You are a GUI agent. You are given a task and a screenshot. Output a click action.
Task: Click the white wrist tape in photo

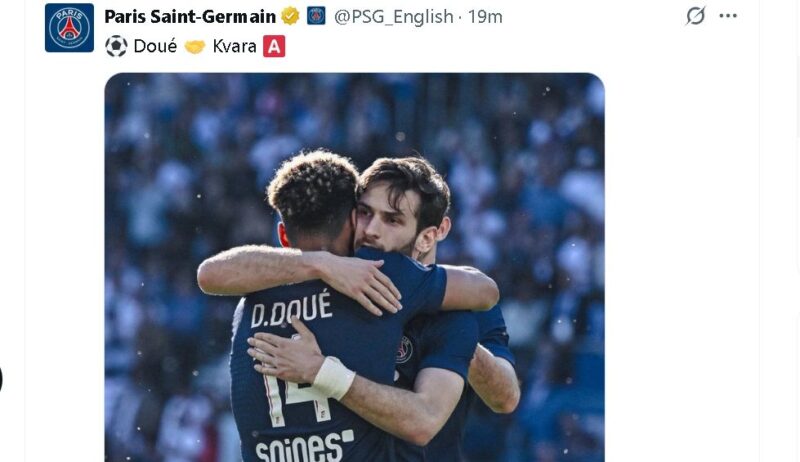click(334, 378)
